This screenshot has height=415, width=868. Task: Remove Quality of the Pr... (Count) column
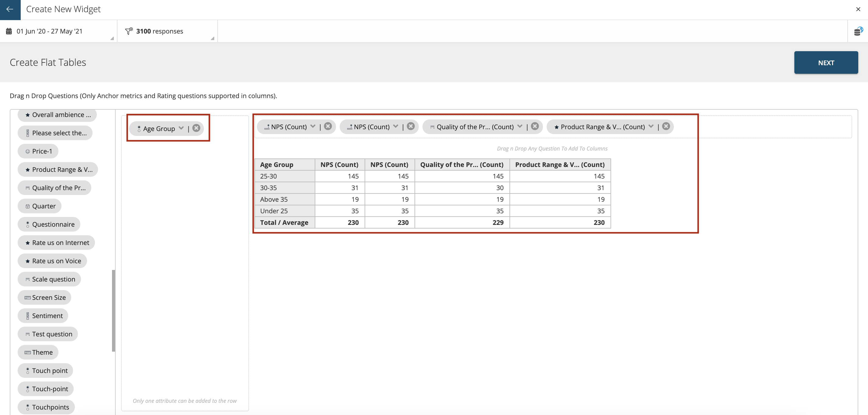[x=535, y=126]
